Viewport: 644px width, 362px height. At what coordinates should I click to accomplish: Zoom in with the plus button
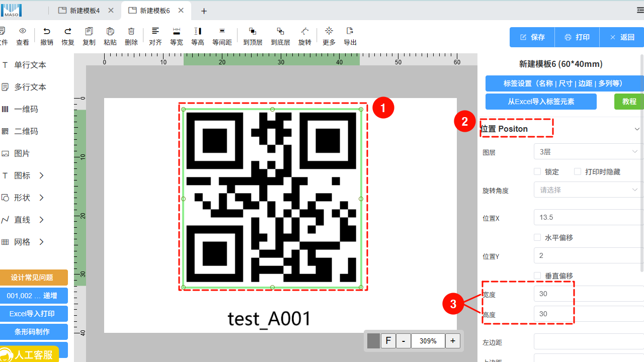pos(453,341)
